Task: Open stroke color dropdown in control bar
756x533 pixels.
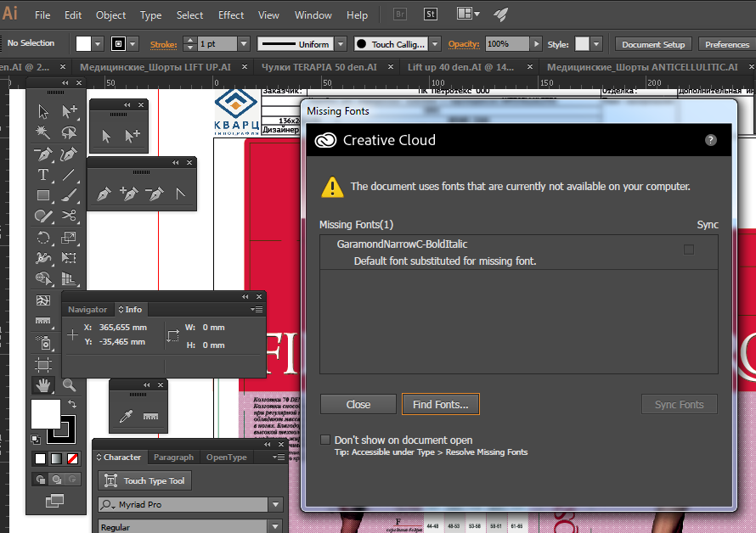Action: click(x=133, y=44)
